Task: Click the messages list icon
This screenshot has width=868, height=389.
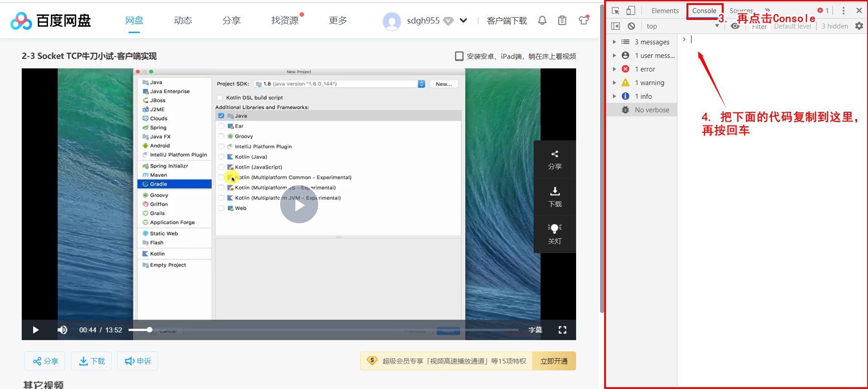Action: point(625,42)
